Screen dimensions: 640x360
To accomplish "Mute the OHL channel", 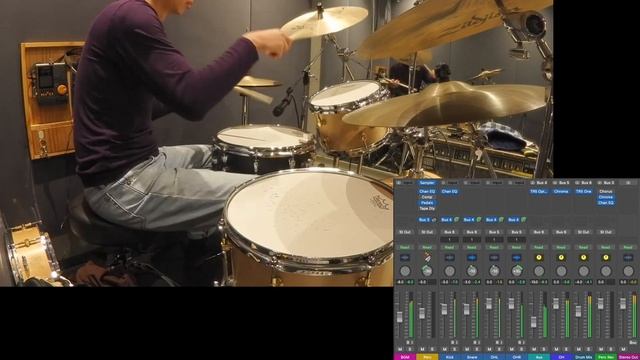I will click(489, 349).
